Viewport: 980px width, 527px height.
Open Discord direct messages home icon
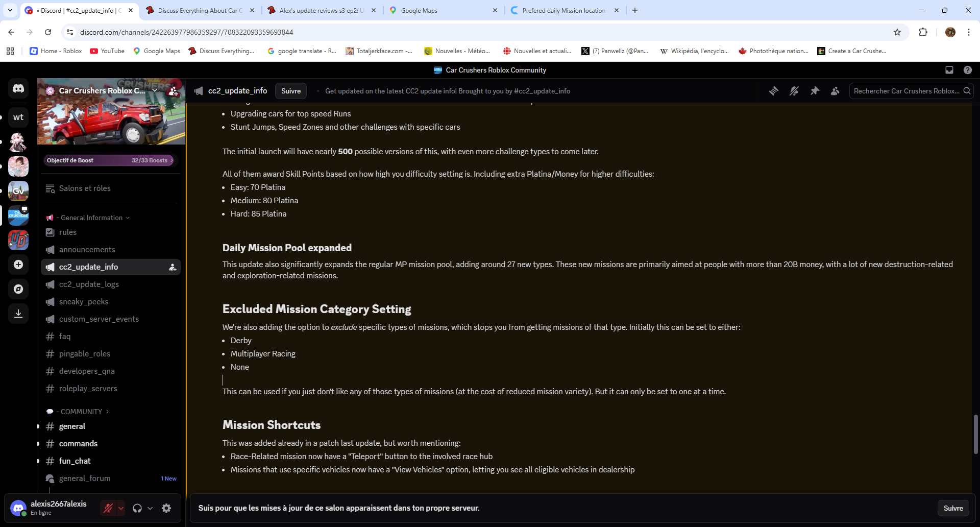point(18,89)
